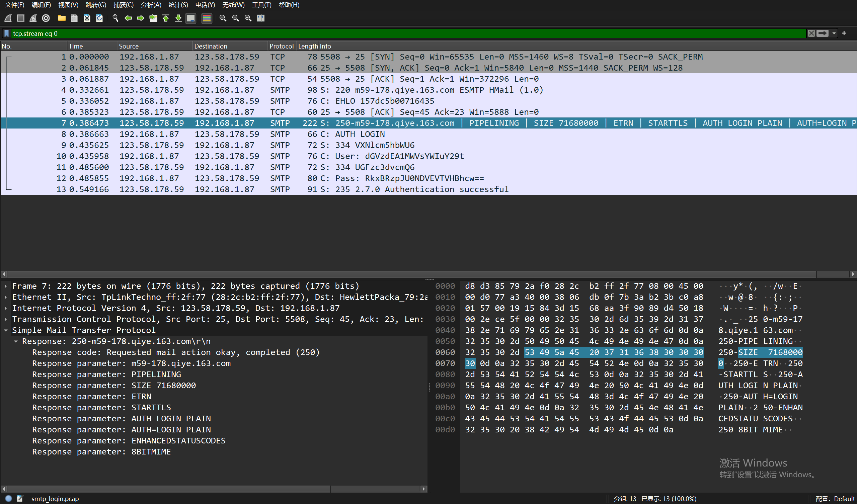Jump to the last packet icon
Image resolution: width=857 pixels, height=504 pixels.
click(178, 18)
